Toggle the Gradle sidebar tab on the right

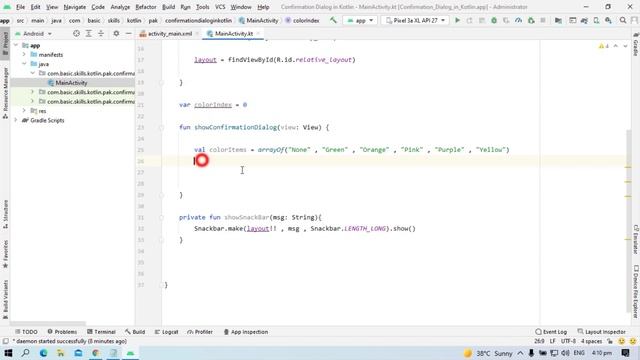[636, 44]
